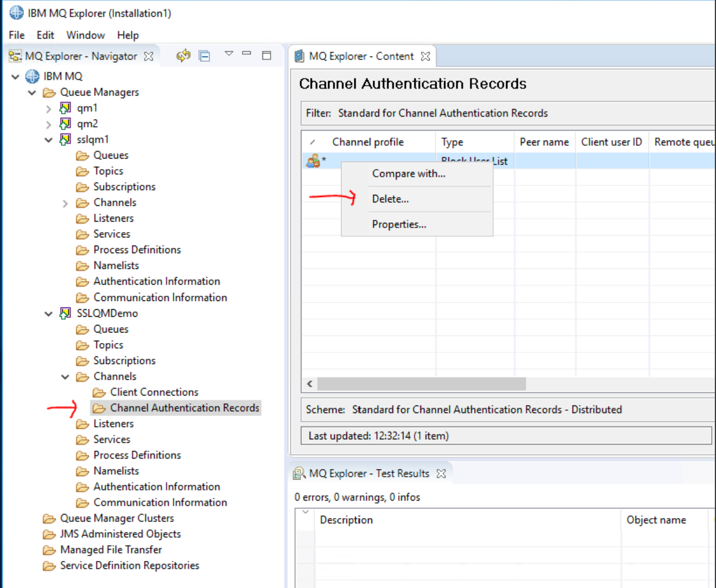This screenshot has height=588, width=716.
Task: Click the folder icon beside JMS Administered Objects
Action: 49,534
